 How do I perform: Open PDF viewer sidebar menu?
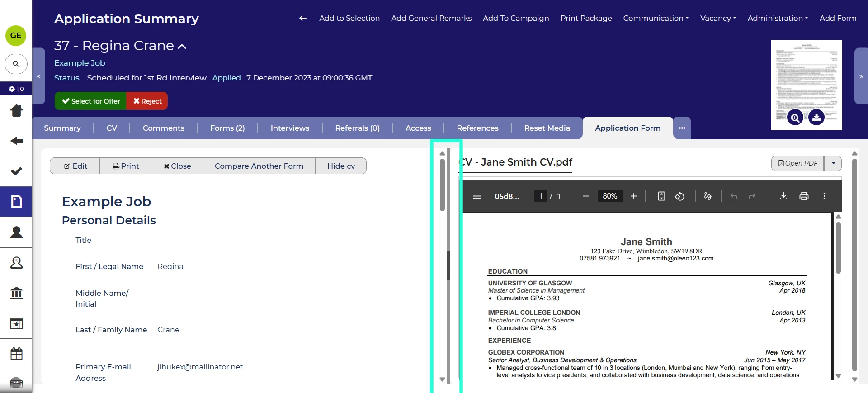point(477,196)
